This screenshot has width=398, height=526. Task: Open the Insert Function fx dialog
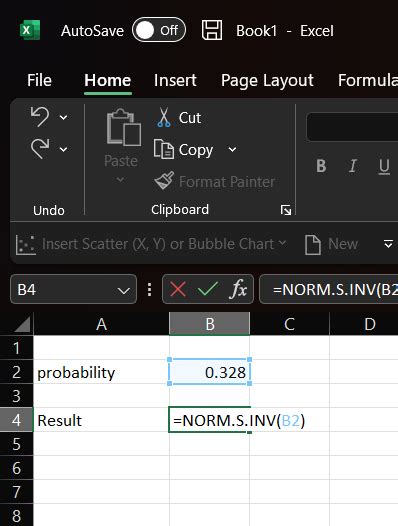pos(238,289)
